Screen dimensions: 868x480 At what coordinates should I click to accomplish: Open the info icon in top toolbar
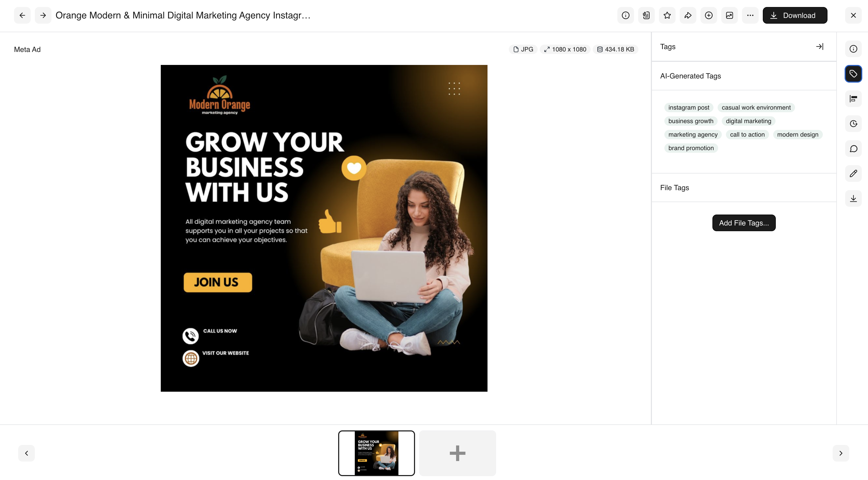click(x=625, y=15)
